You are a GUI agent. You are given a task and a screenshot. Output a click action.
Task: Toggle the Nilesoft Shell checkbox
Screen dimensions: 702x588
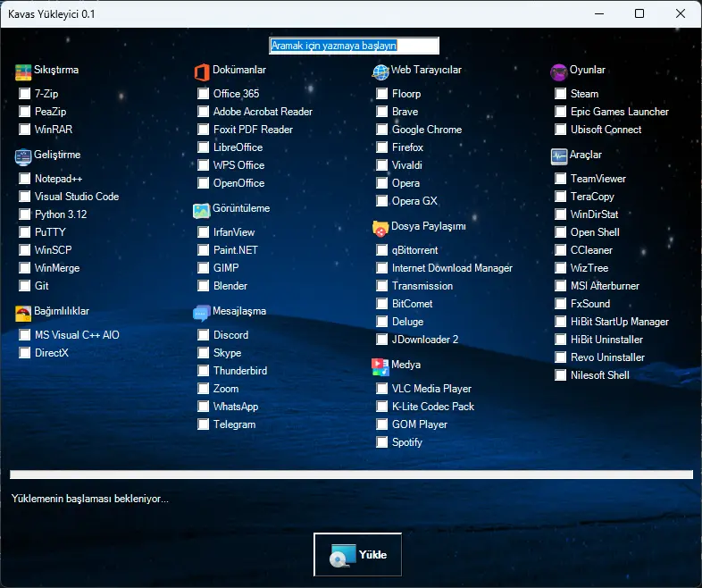coord(561,375)
